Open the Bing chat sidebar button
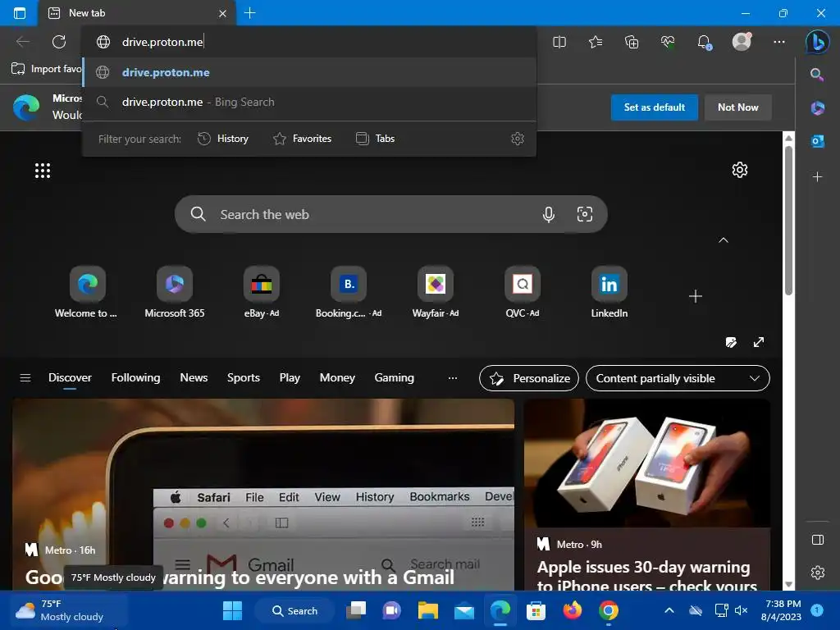Screen dimensions: 840x630 (817, 42)
